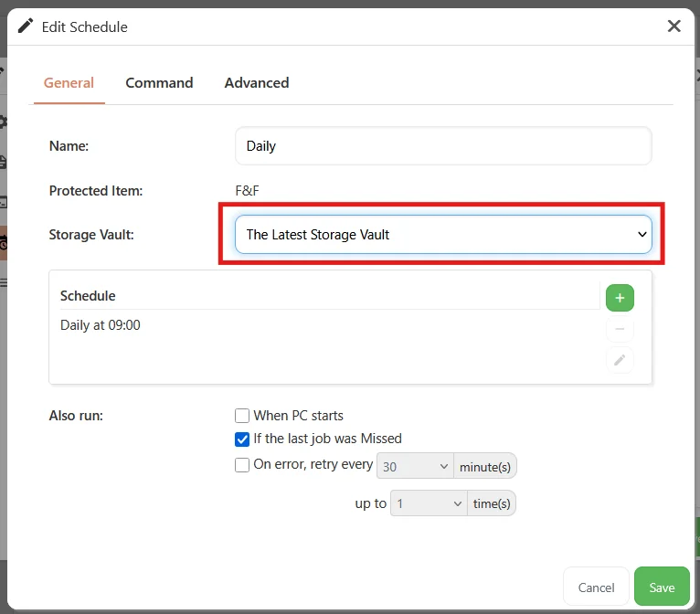Viewport: 700px width, 614px height.
Task: Select the Daily at 09:00 schedule entry
Action: (101, 325)
